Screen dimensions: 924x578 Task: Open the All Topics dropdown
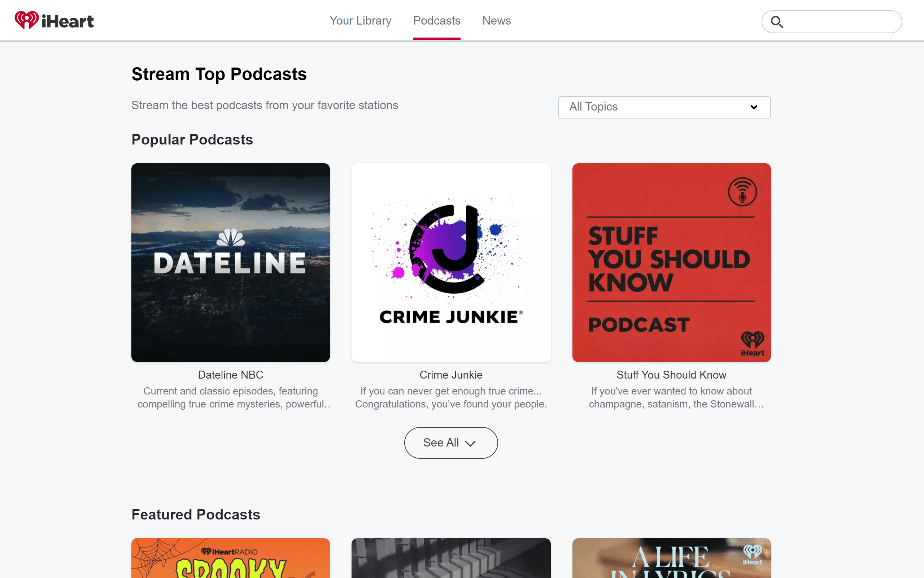pyautogui.click(x=664, y=107)
